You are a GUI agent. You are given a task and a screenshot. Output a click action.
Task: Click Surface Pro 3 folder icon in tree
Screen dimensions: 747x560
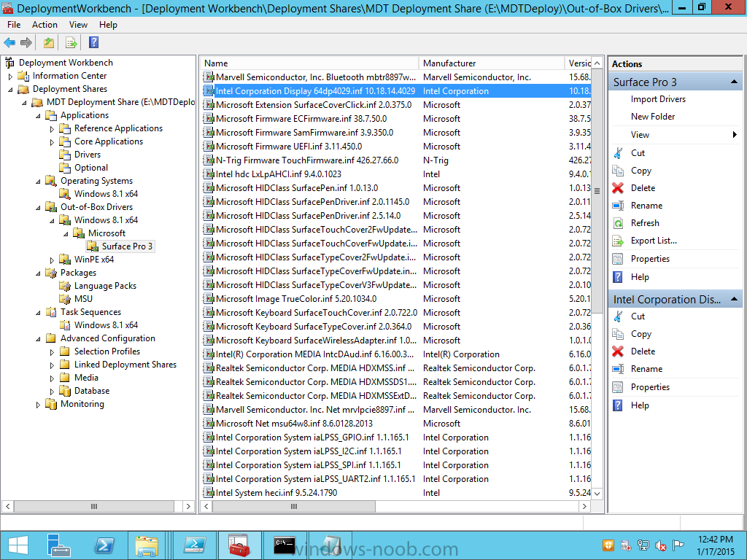click(x=93, y=246)
